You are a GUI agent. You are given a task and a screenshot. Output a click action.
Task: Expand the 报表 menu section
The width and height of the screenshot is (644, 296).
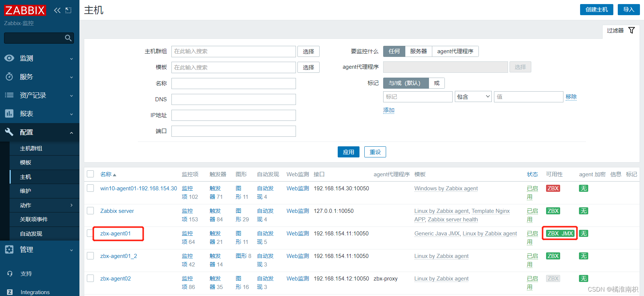(x=72, y=114)
